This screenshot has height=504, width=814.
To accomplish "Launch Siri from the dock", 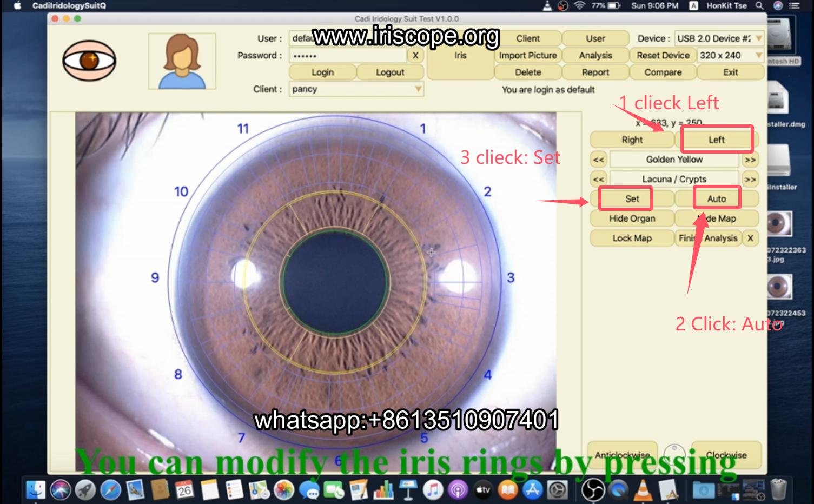I will pos(61,490).
